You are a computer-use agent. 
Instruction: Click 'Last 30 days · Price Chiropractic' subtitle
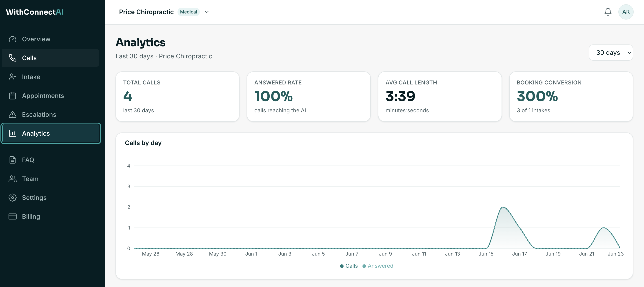point(164,56)
